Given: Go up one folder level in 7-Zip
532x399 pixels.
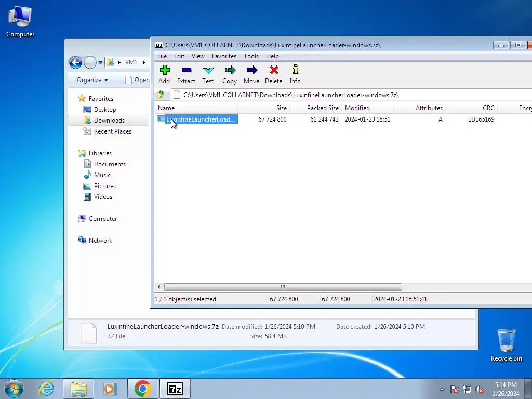Looking at the screenshot, I should tap(161, 95).
